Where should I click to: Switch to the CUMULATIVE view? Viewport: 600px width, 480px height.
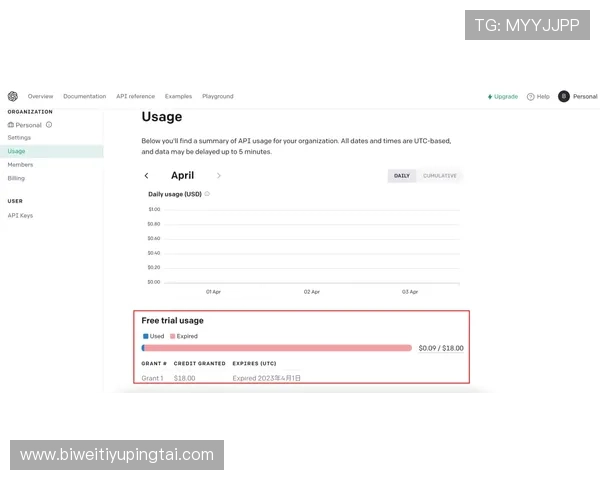click(440, 176)
